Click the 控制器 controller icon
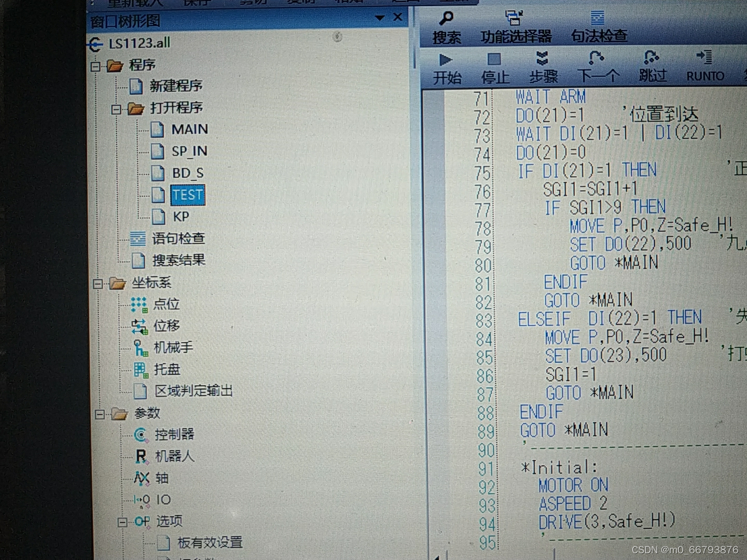747x560 pixels. tap(141, 435)
